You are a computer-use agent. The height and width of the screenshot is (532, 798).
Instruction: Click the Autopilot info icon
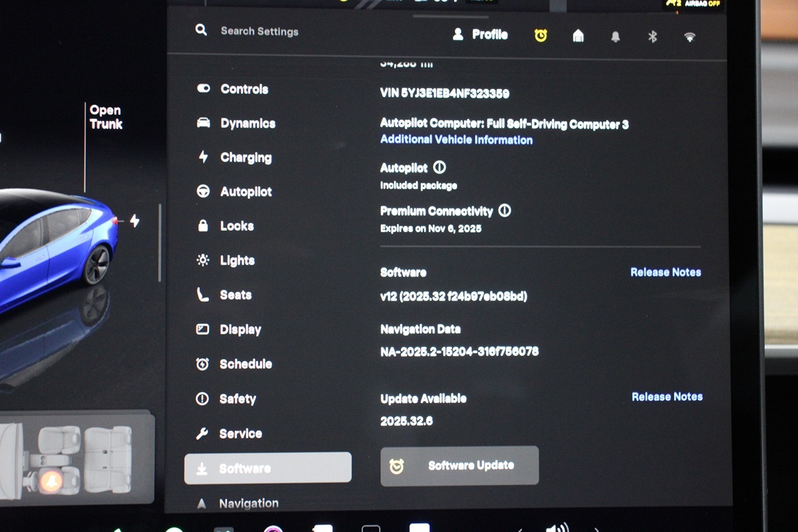(440, 168)
